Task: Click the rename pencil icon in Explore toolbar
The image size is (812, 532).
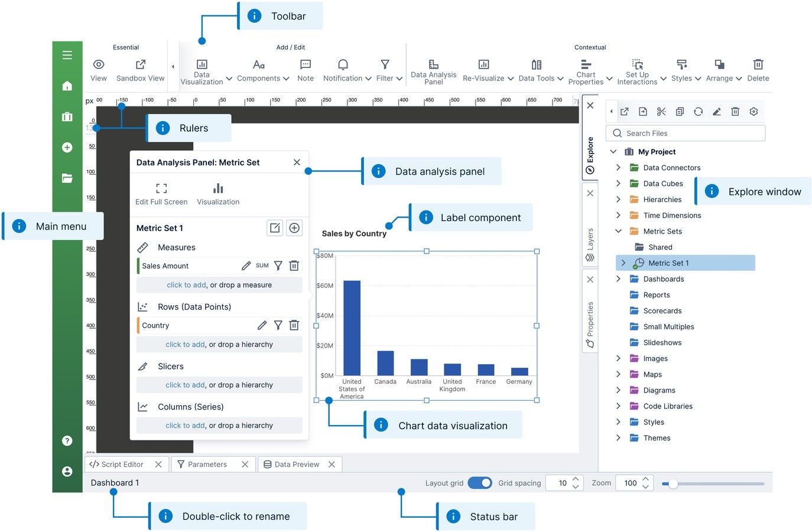Action: (x=717, y=111)
